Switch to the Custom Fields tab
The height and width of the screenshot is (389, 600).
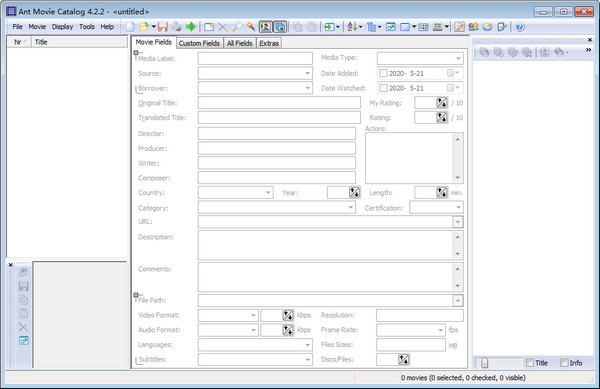coord(199,43)
